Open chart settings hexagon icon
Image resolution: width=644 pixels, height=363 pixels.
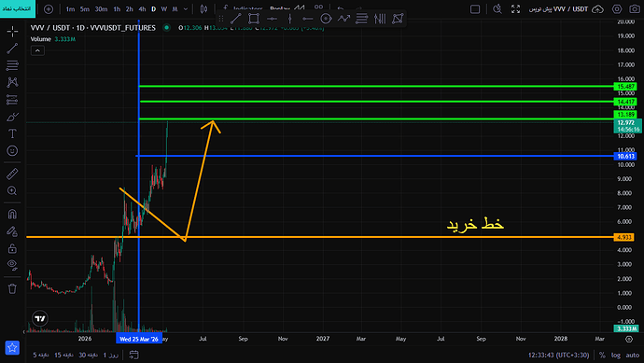click(x=617, y=9)
